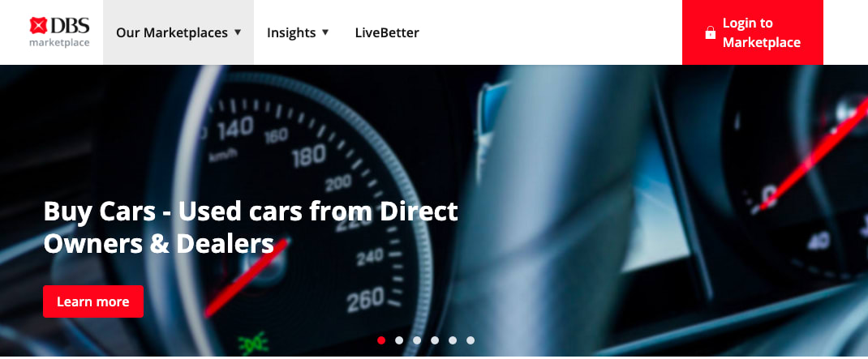Go to the LiveBetter page
Screen dimensions: 868x359
(x=387, y=32)
